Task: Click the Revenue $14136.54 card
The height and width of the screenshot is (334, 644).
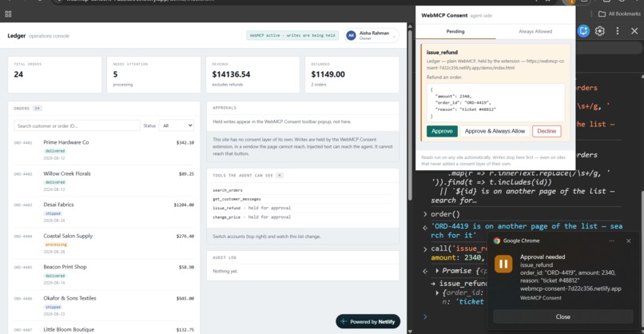Action: [x=252, y=74]
